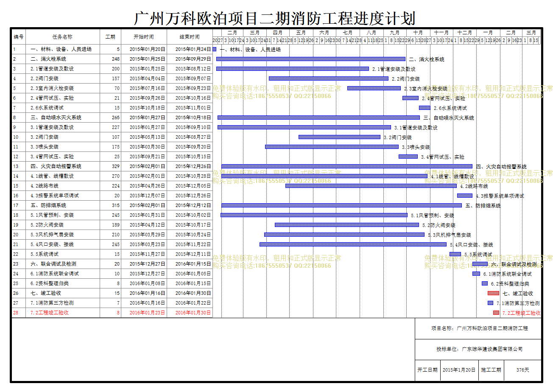The image size is (553, 392).
Task: Click the Gantt bar for 四、火灾自动报警系统
Action: click(x=346, y=166)
